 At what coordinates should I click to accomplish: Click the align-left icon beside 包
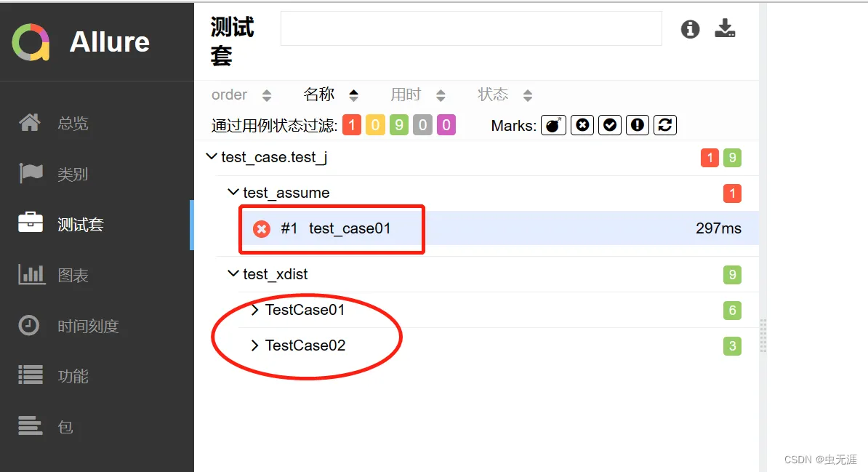point(31,425)
